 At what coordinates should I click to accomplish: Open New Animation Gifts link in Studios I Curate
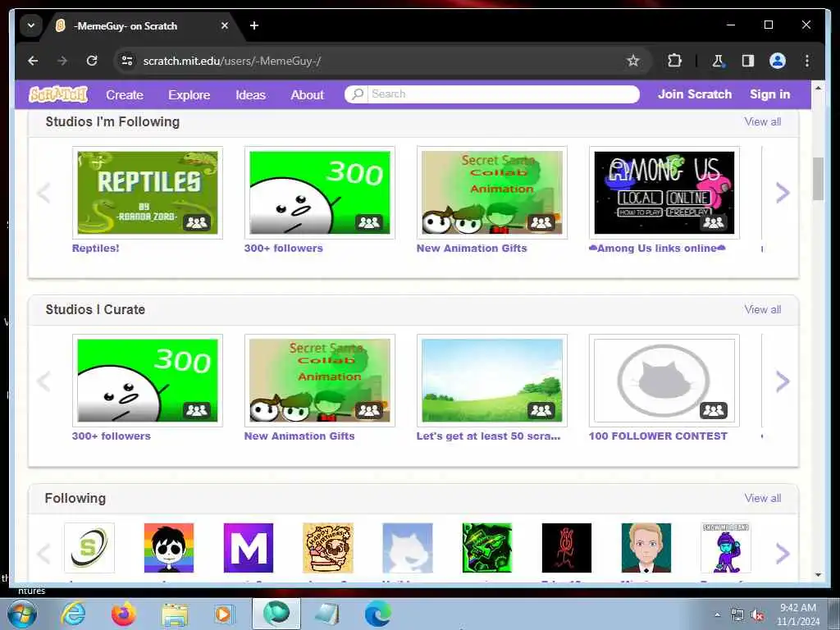pos(299,436)
